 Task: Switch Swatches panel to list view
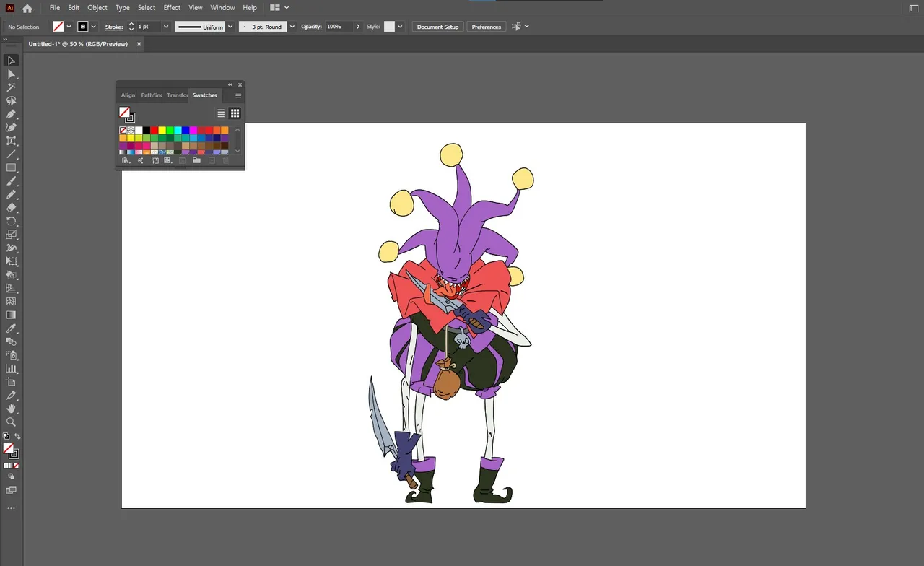221,113
